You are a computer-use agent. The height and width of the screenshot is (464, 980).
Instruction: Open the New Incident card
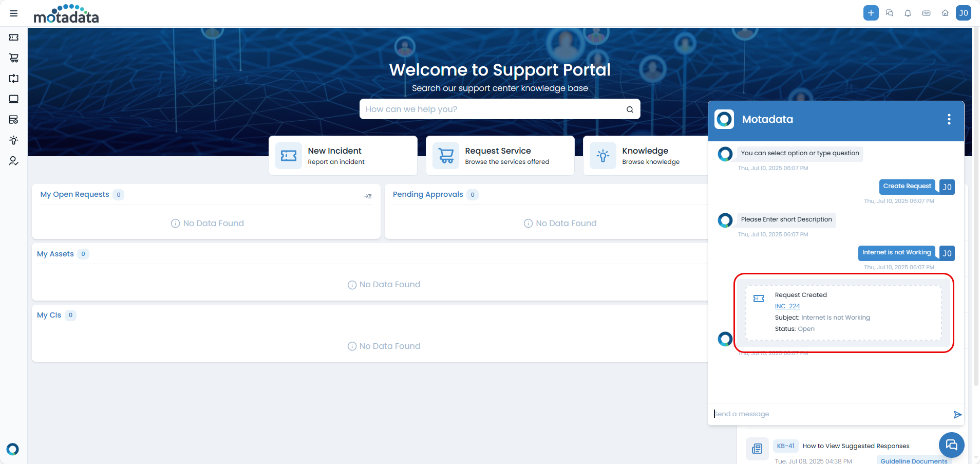pyautogui.click(x=343, y=156)
